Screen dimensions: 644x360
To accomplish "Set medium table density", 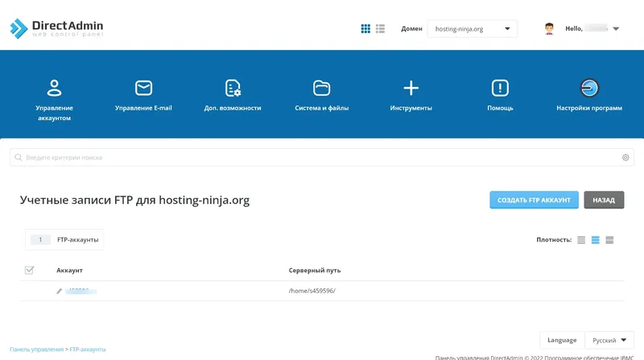I will click(x=595, y=240).
